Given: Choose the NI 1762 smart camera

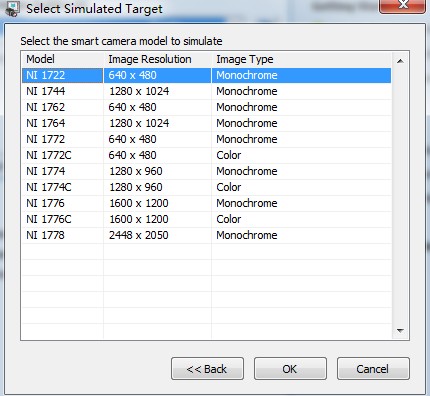Looking at the screenshot, I should point(207,107).
